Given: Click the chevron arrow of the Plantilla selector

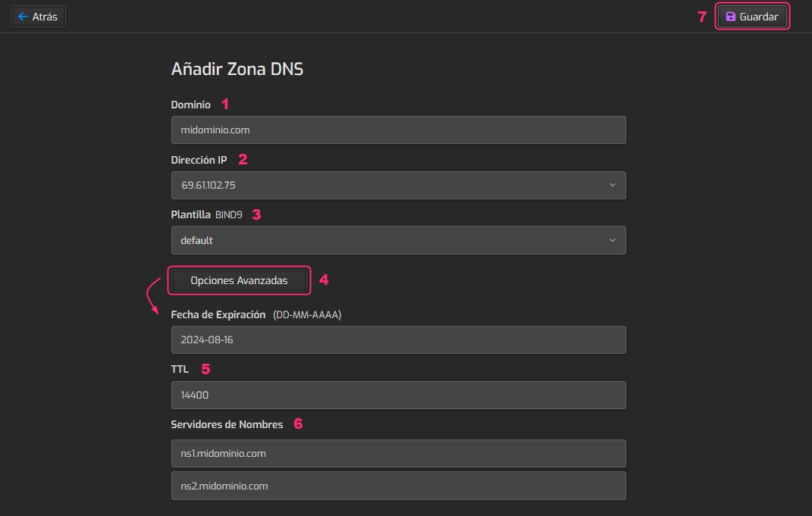Looking at the screenshot, I should click(x=613, y=240).
